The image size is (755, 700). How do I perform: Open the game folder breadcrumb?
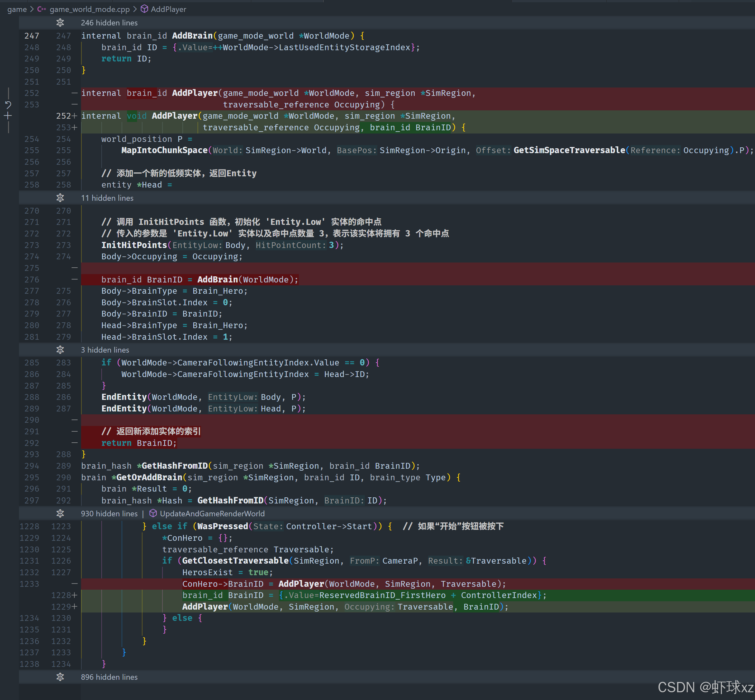point(17,9)
